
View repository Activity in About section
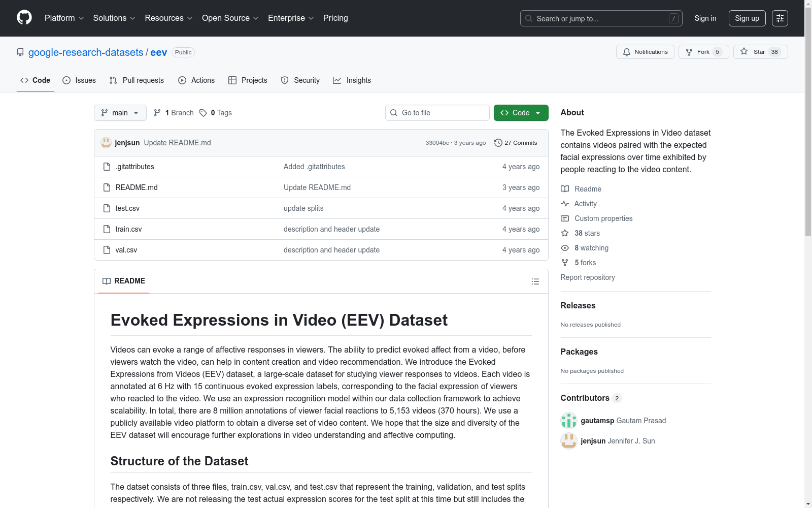(x=579, y=204)
